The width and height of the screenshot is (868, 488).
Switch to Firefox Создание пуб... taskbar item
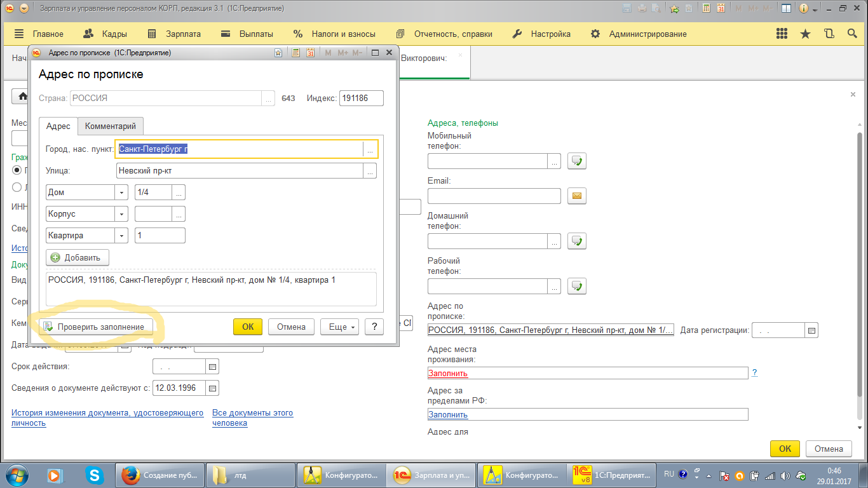tap(160, 475)
